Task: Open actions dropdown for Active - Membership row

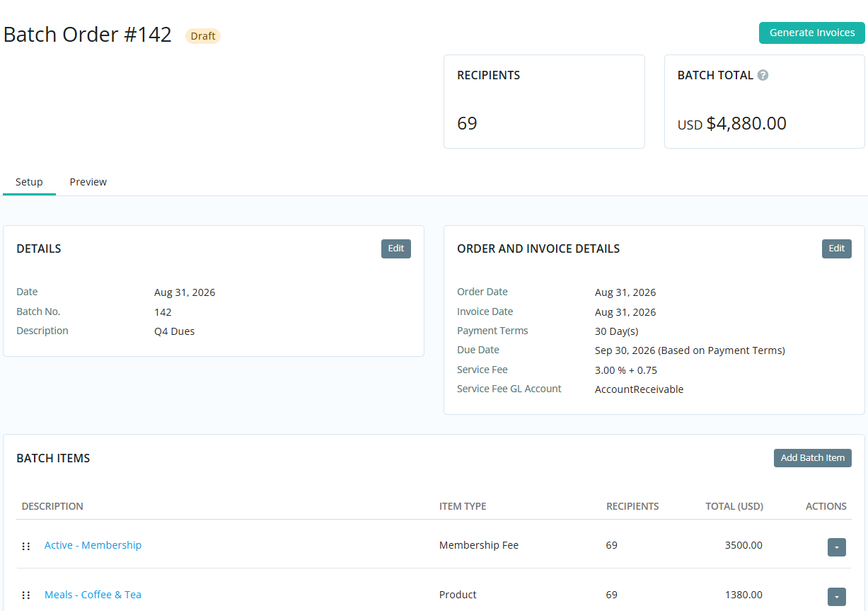Action: coord(837,547)
